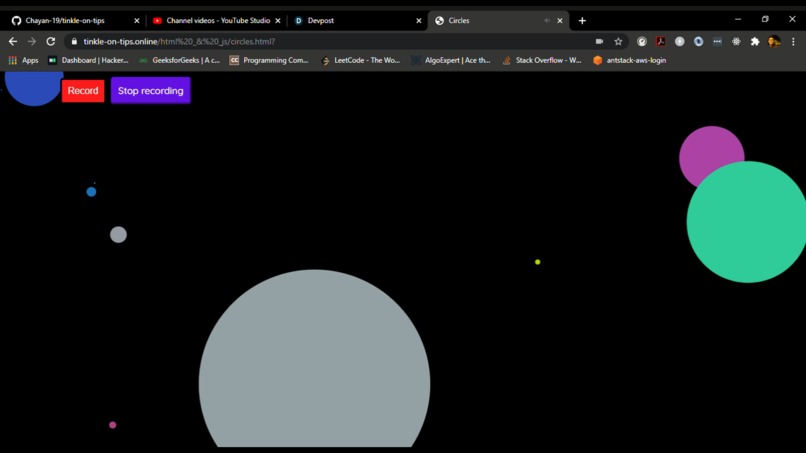This screenshot has width=806, height=453.
Task: Open the Extensions puzzle piece menu
Action: pyautogui.click(x=755, y=42)
